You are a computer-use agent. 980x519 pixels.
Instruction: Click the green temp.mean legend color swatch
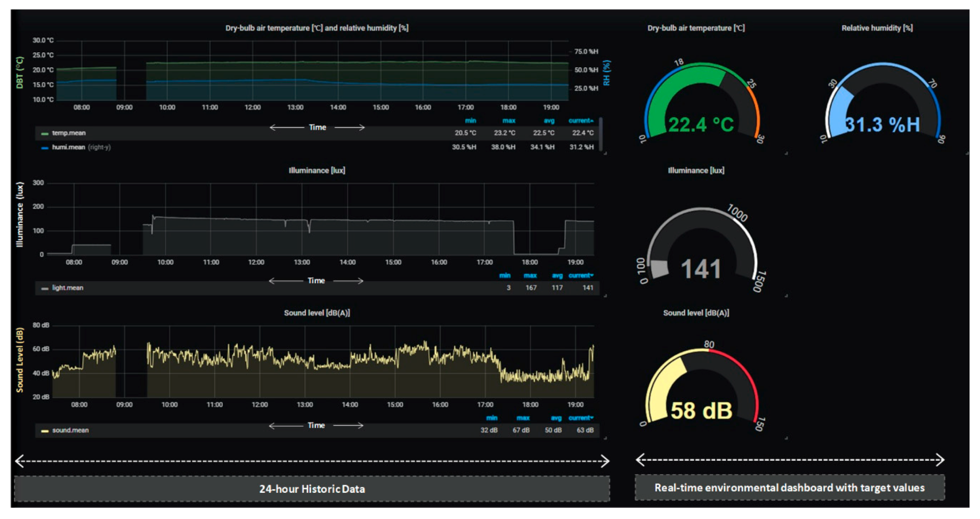[x=45, y=133]
